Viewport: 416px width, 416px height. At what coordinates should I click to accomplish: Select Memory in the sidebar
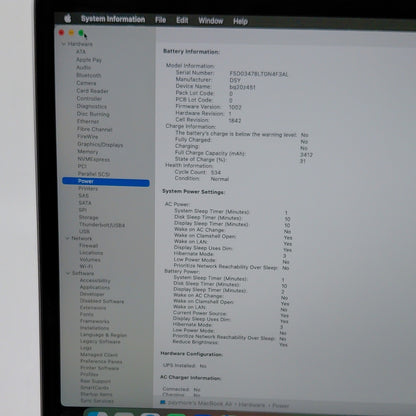[88, 152]
